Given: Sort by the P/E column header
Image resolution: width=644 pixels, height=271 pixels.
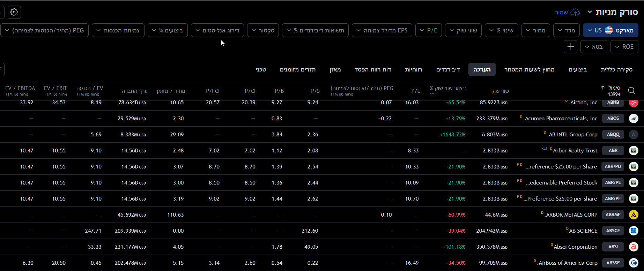Looking at the screenshot, I should point(416,91).
